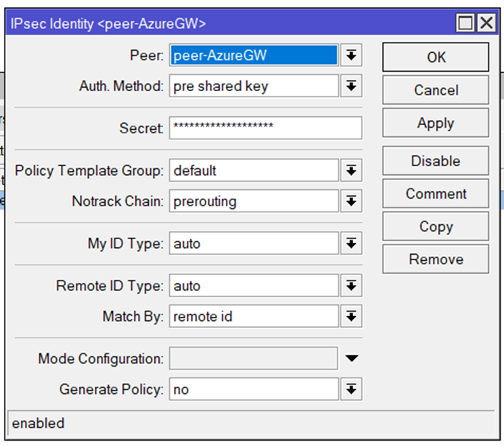Open the Notrack Chain dropdown arrow

tap(351, 201)
